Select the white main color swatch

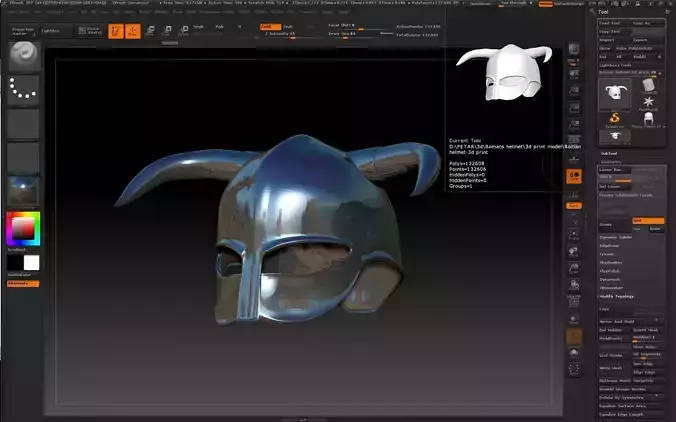pos(31,263)
